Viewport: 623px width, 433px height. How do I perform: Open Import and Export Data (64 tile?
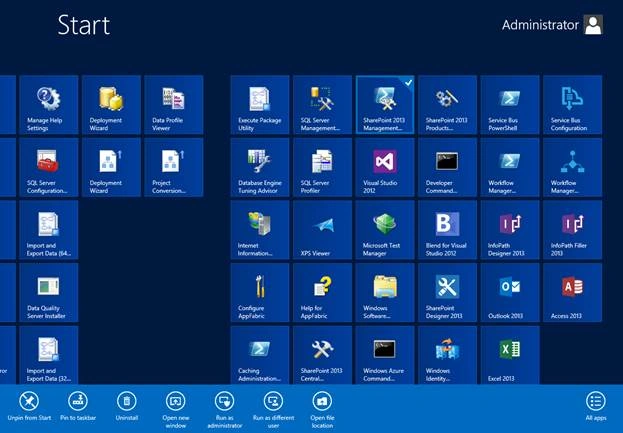(49, 230)
